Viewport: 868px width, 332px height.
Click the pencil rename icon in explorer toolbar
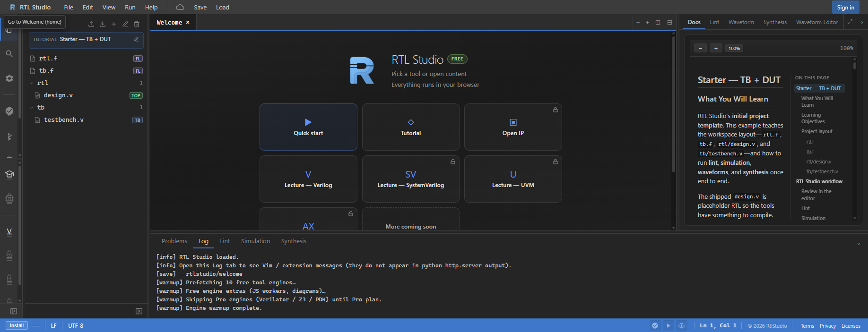click(x=125, y=24)
